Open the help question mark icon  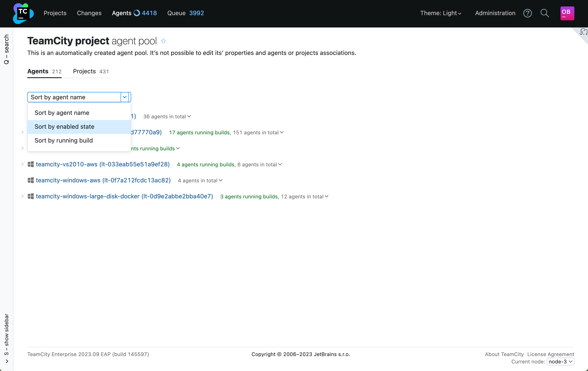tap(527, 13)
